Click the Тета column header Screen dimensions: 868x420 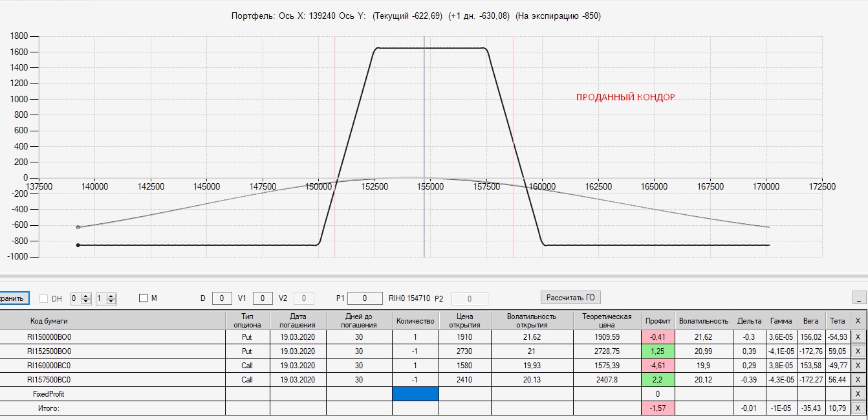[x=838, y=320]
